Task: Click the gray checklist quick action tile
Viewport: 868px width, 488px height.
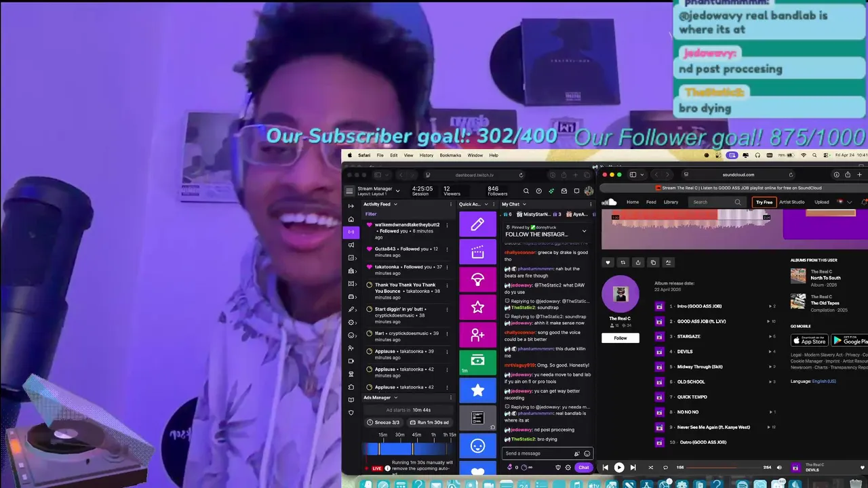Action: coord(477,418)
